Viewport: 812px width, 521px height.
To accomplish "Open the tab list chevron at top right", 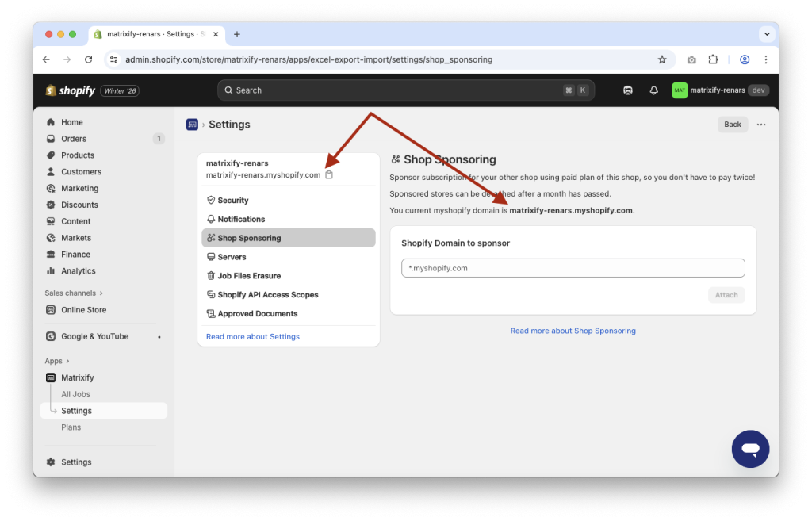I will click(x=766, y=33).
